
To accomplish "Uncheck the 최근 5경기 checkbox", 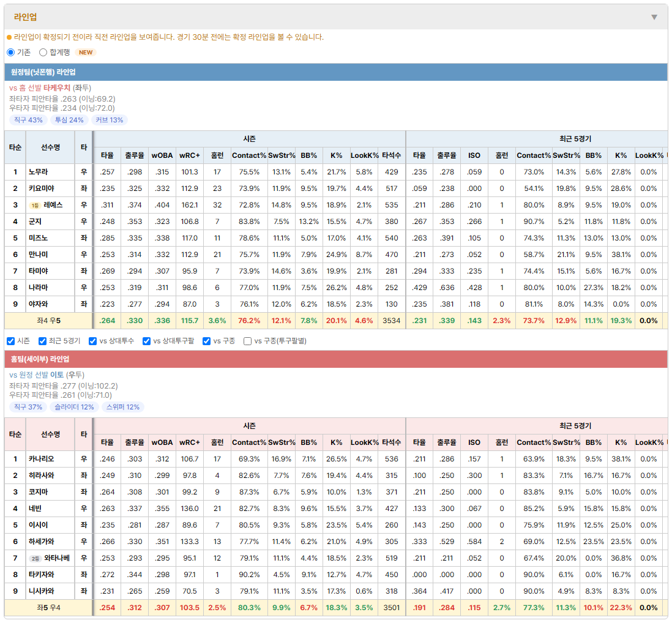I will [x=42, y=341].
